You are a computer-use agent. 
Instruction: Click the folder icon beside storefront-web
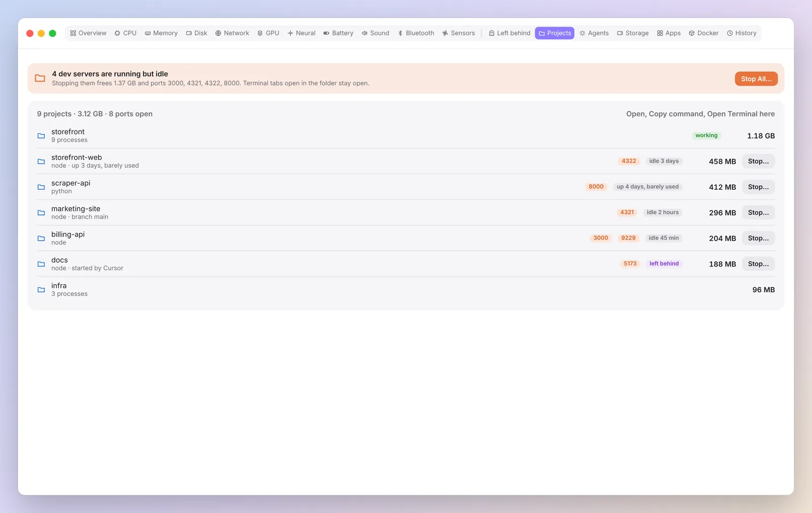pyautogui.click(x=41, y=161)
